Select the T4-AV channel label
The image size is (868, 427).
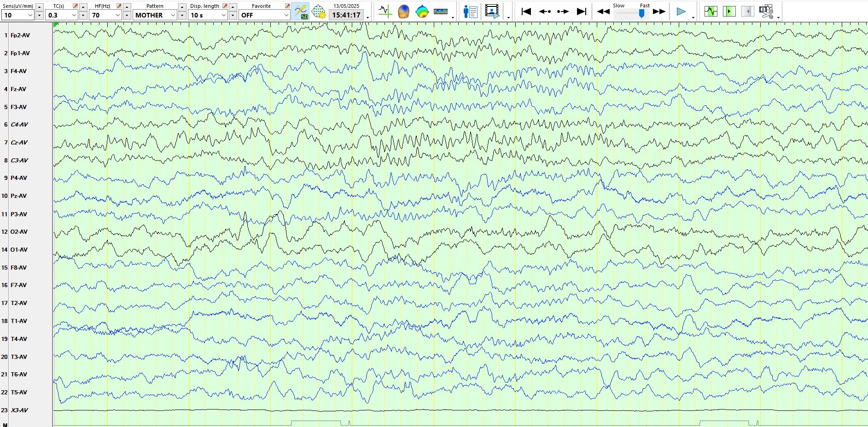tap(19, 339)
